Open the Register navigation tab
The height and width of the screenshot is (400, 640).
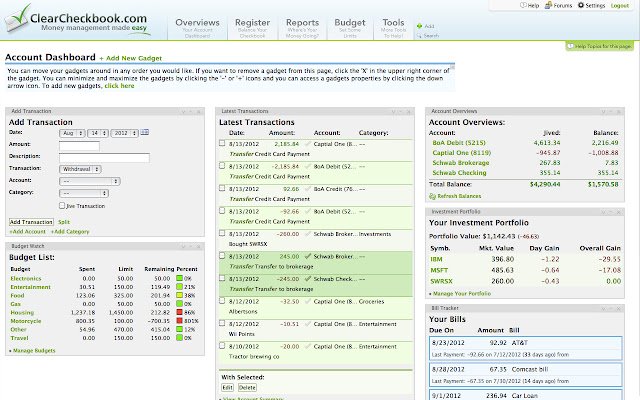click(x=252, y=28)
